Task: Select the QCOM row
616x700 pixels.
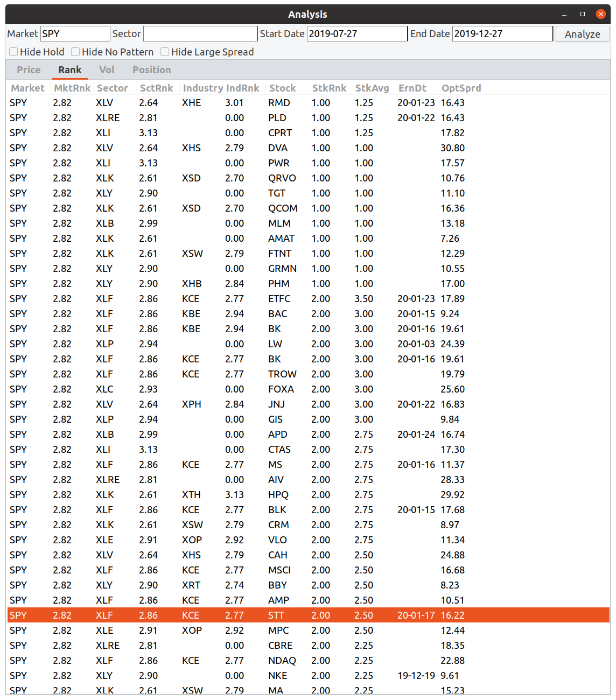Action: coord(309,208)
